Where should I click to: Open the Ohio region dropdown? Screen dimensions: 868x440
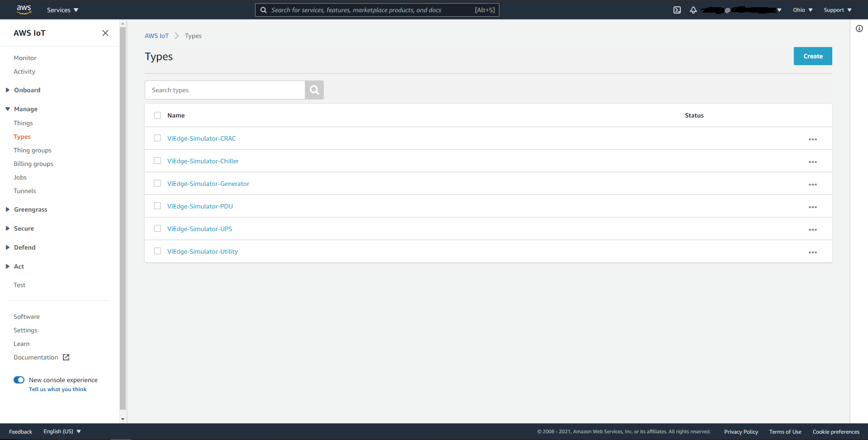(x=802, y=10)
